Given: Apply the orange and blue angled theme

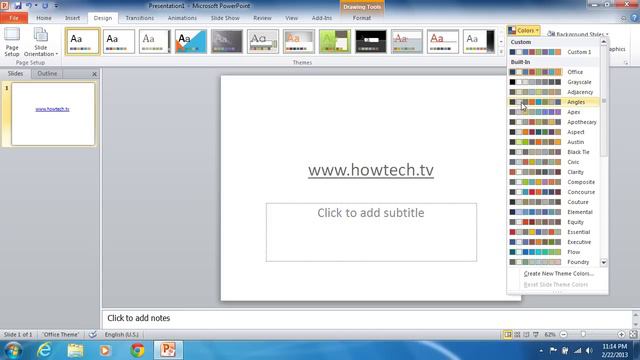Looking at the screenshot, I should 191,41.
